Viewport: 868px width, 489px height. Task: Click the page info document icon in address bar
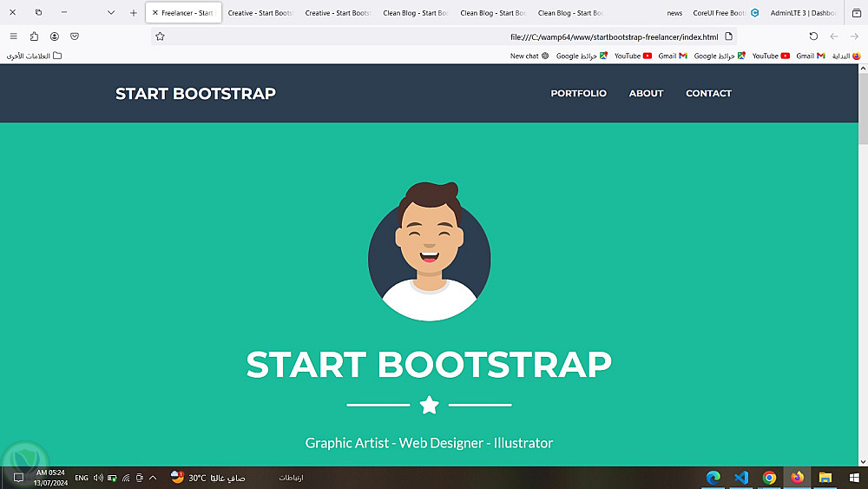tap(728, 36)
